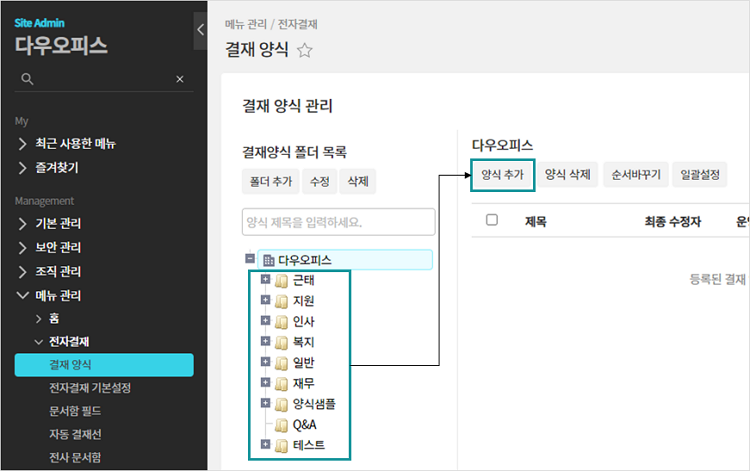The width and height of the screenshot is (750, 471).
Task: Expand the 조직 관리 menu group
Action: click(x=22, y=272)
